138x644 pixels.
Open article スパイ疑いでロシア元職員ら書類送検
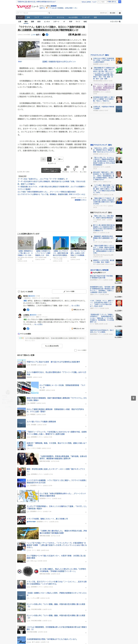41,422
